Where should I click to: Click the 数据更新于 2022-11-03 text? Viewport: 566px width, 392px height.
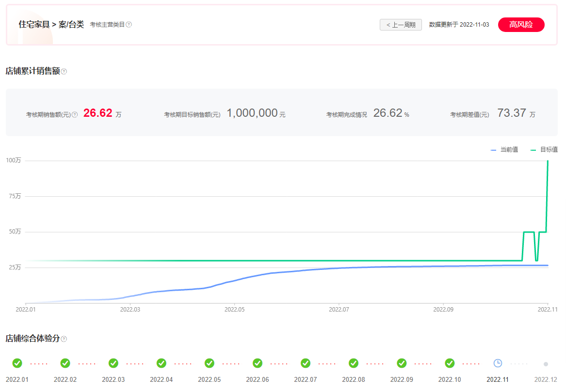pyautogui.click(x=459, y=25)
